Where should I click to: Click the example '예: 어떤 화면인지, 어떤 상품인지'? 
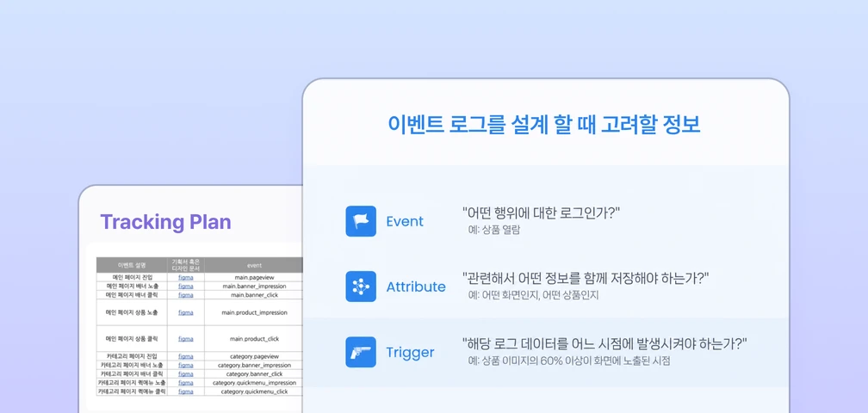click(534, 296)
